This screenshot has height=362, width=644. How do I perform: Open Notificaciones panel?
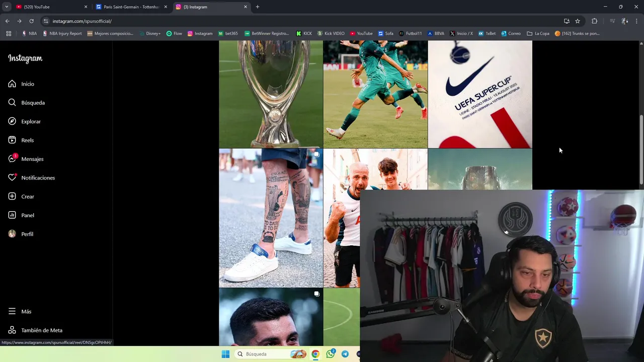pyautogui.click(x=31, y=178)
